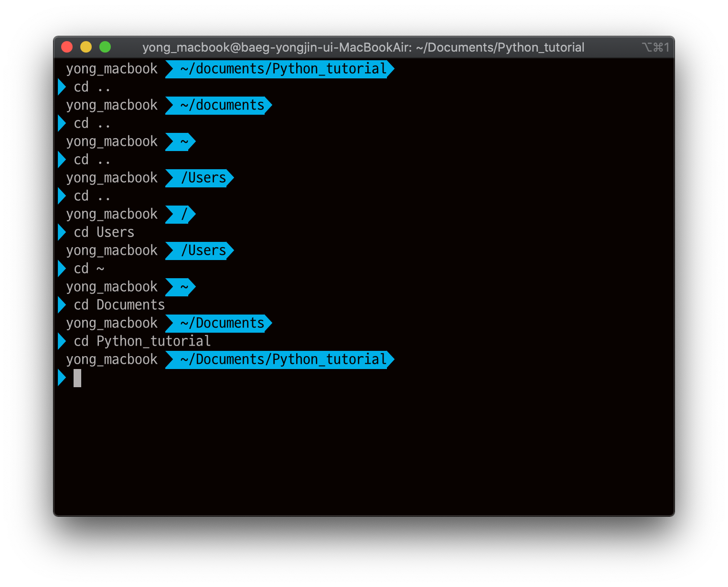728x587 pixels.
Task: Click the cd Python_tutorial command text
Action: coord(141,341)
